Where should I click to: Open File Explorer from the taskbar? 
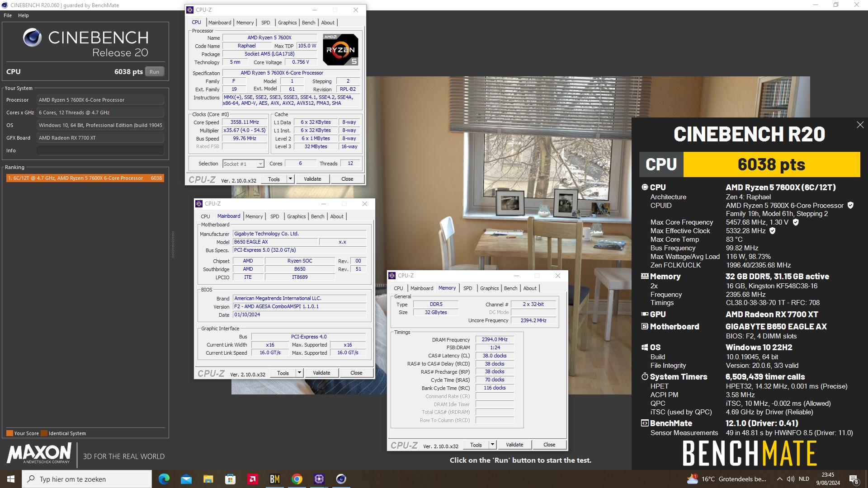[208, 479]
